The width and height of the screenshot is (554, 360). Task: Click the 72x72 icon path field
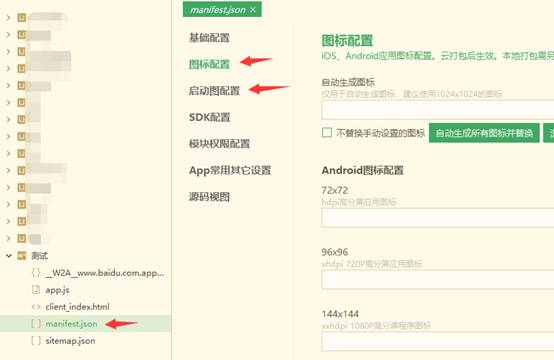[437, 218]
